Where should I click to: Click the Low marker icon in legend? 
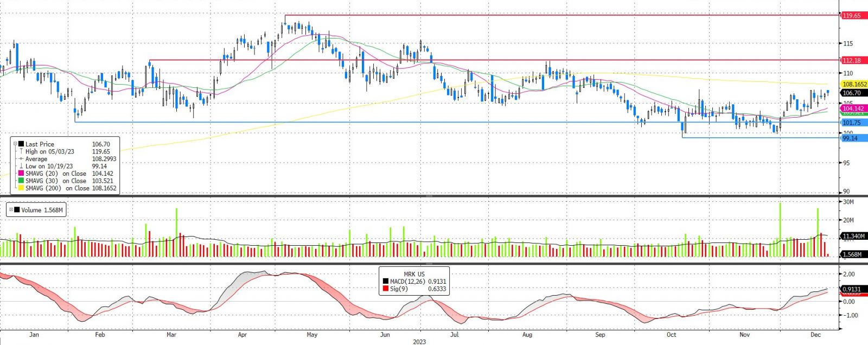coord(21,166)
